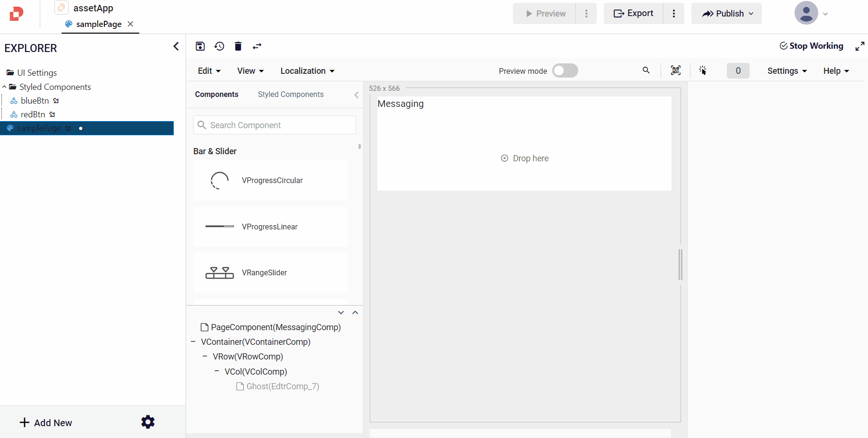Click the swap arrows icon
Viewport: 868px width, 438px height.
(257, 46)
